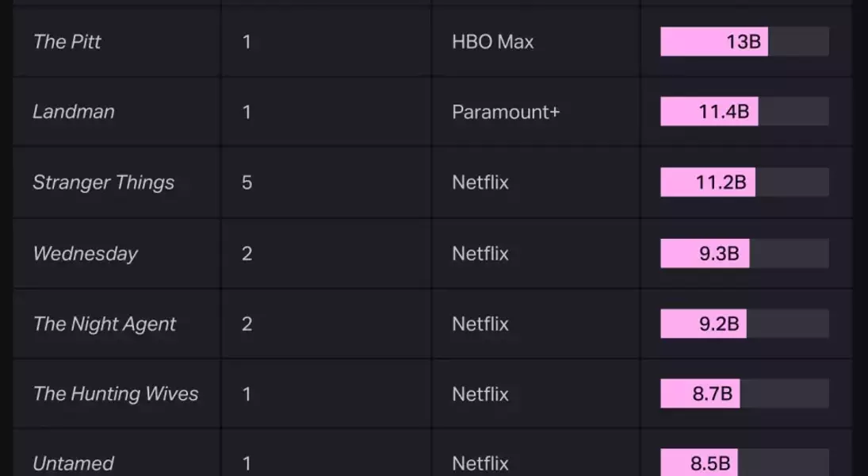Select the Paramount+ platform cell
Image resolution: width=868 pixels, height=476 pixels.
pyautogui.click(x=506, y=112)
